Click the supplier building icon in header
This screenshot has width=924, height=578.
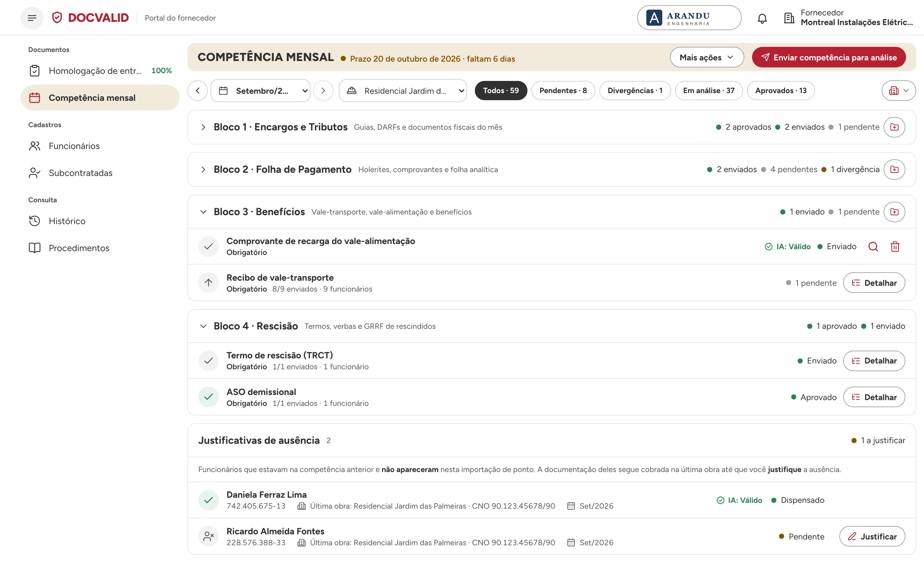pos(789,18)
